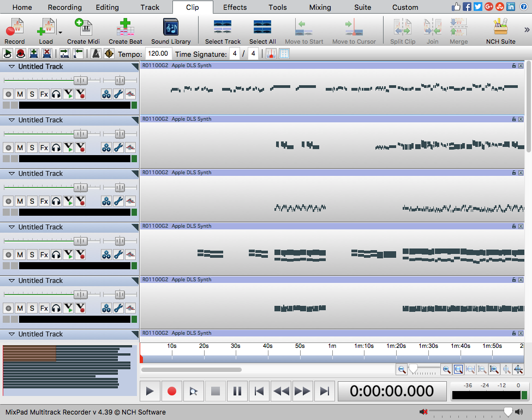Click the zoom-to-fit all directions icon
Screen dimensions: 532x420
tap(518, 369)
